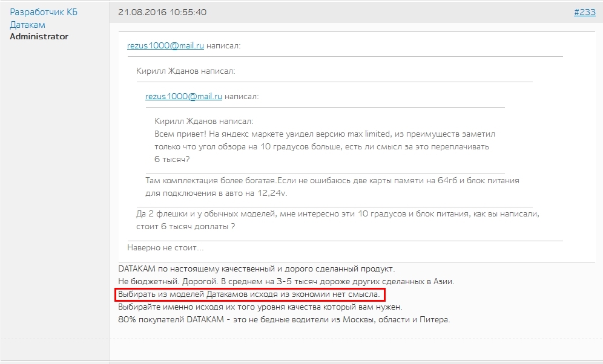This screenshot has height=364, width=603.
Task: Select the Administrator role label
Action: [x=39, y=36]
